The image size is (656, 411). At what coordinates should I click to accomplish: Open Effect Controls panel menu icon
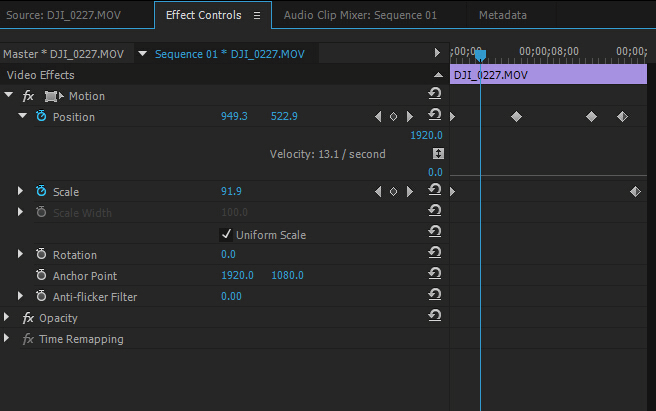click(x=257, y=15)
